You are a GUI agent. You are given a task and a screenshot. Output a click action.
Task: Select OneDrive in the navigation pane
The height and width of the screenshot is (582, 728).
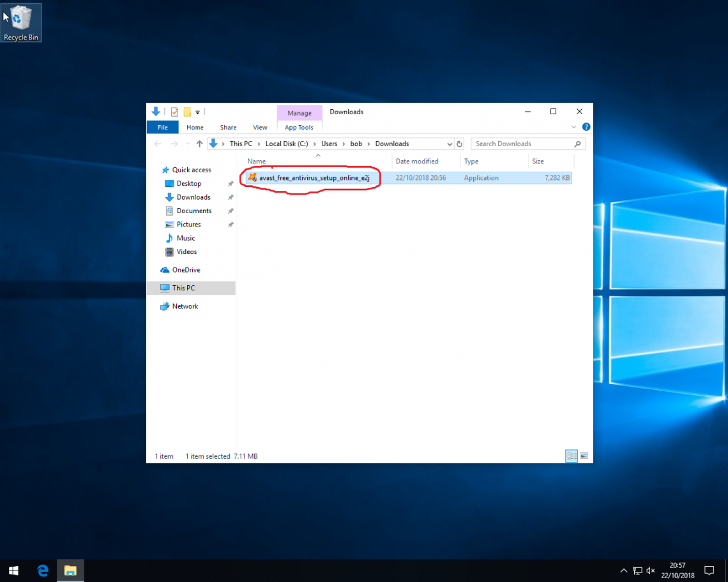pos(186,270)
